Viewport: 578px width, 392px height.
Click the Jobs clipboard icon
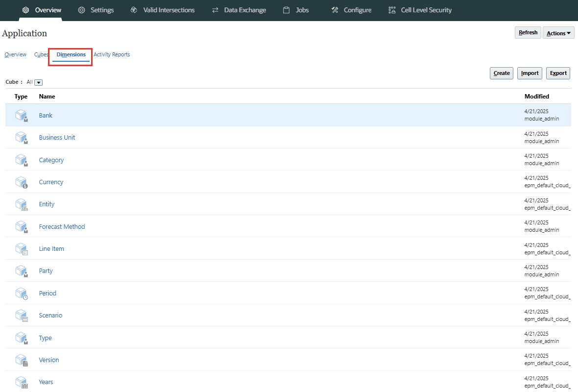point(286,10)
